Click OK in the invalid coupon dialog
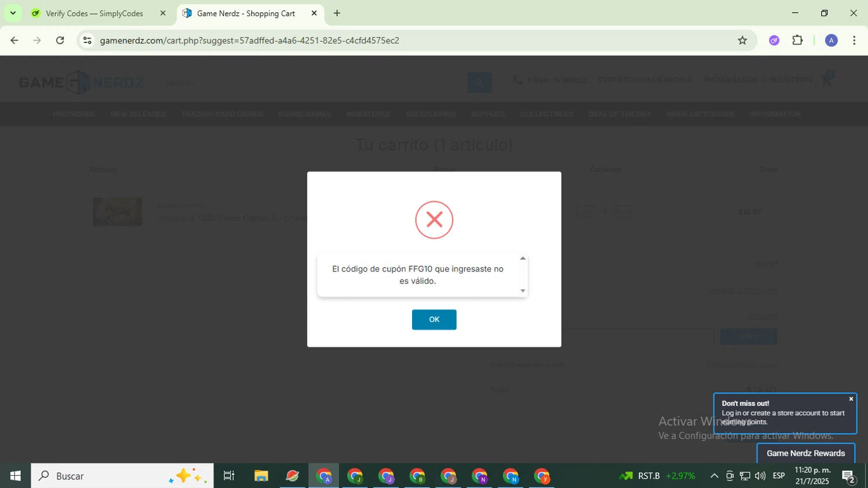The width and height of the screenshot is (868, 488). click(434, 320)
